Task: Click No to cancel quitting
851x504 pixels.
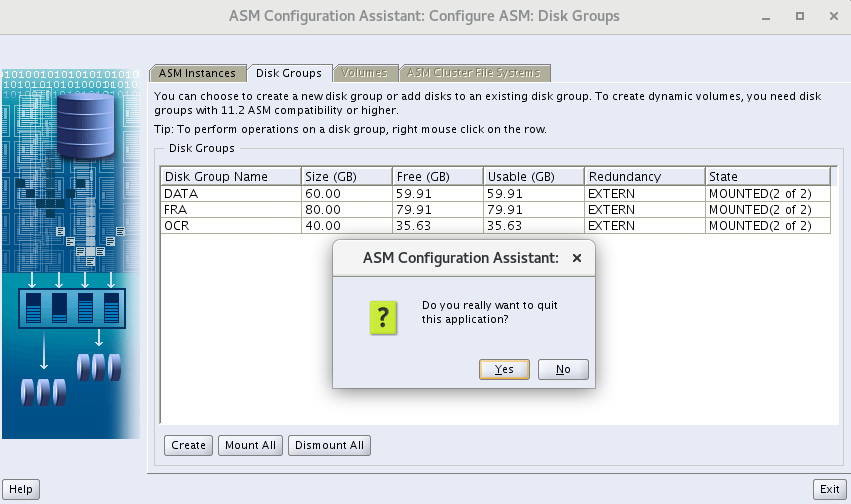Action: [x=563, y=369]
